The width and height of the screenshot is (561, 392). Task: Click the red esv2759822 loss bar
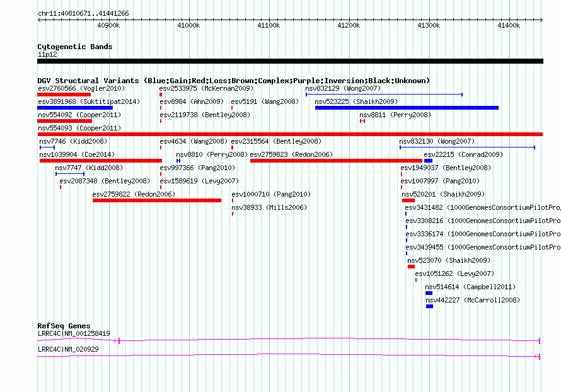click(x=157, y=200)
